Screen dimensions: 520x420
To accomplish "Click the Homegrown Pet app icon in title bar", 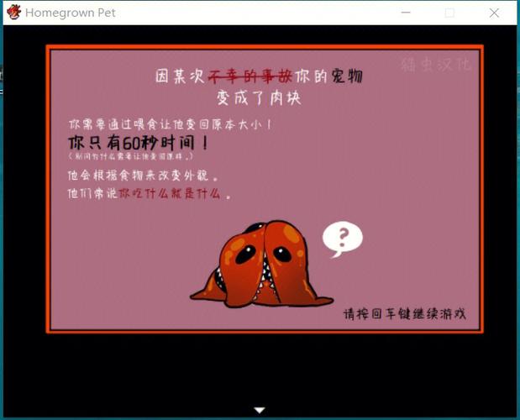I will [13, 13].
